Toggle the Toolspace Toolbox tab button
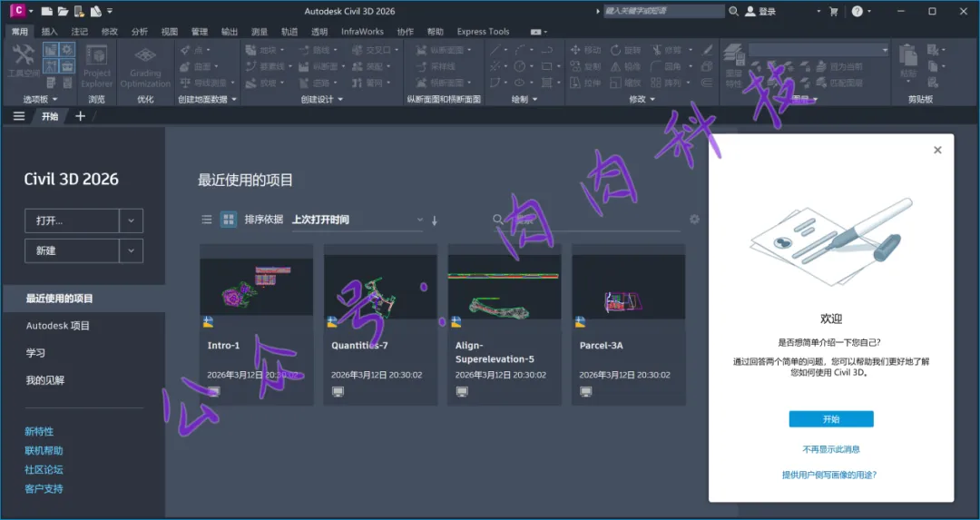The width and height of the screenshot is (980, 520). 67,65
